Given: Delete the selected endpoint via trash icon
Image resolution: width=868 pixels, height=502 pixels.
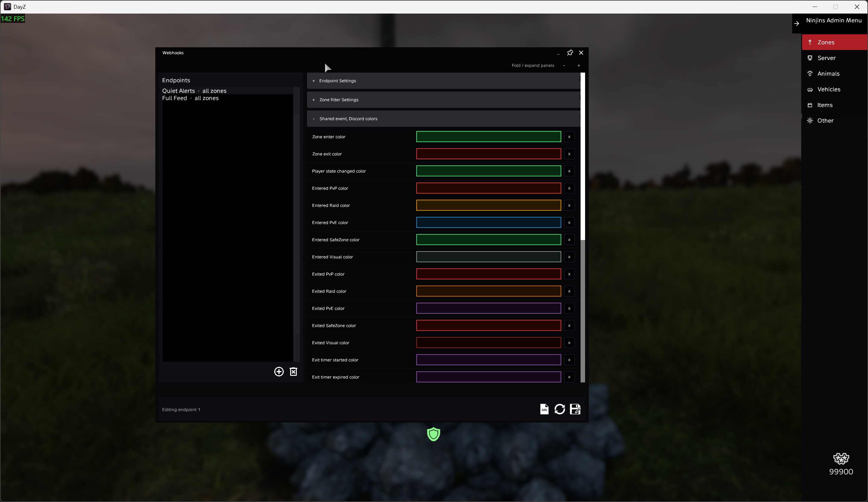Looking at the screenshot, I should (293, 371).
